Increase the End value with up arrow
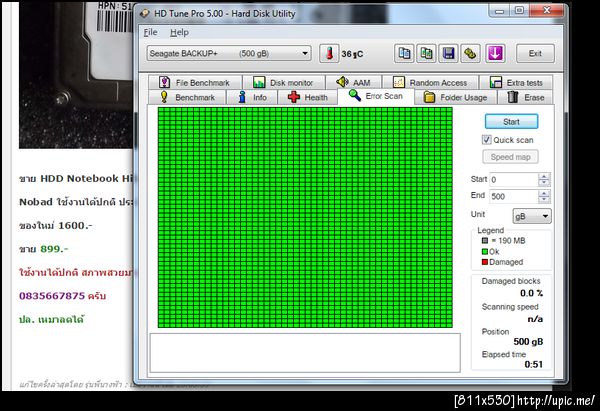 [x=544, y=193]
